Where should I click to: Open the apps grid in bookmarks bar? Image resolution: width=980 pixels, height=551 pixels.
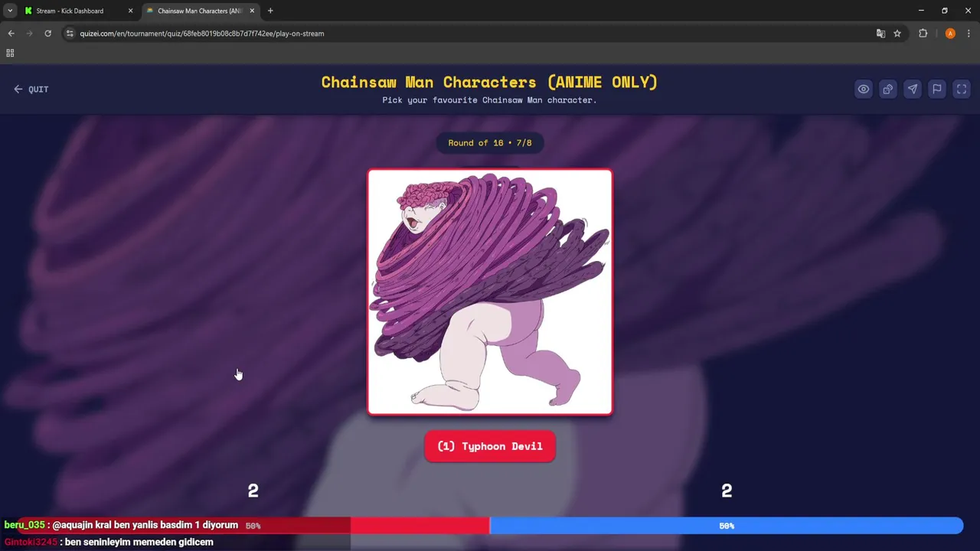pyautogui.click(x=10, y=53)
